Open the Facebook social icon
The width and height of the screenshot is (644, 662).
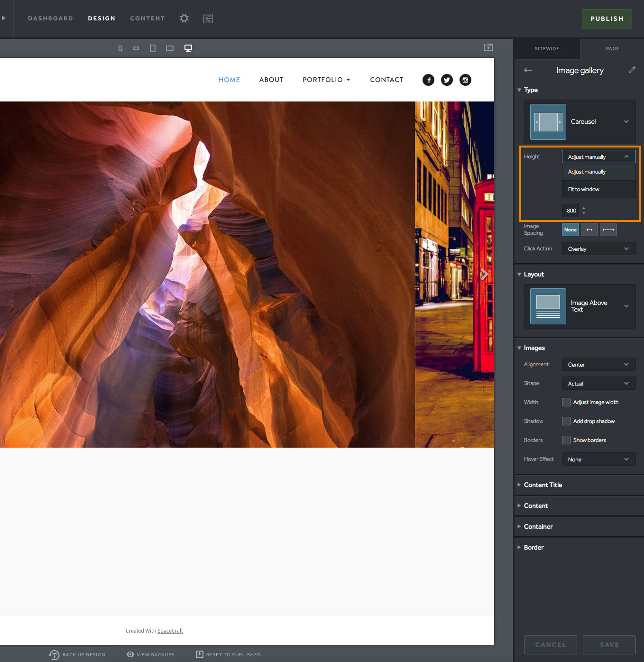pos(428,80)
